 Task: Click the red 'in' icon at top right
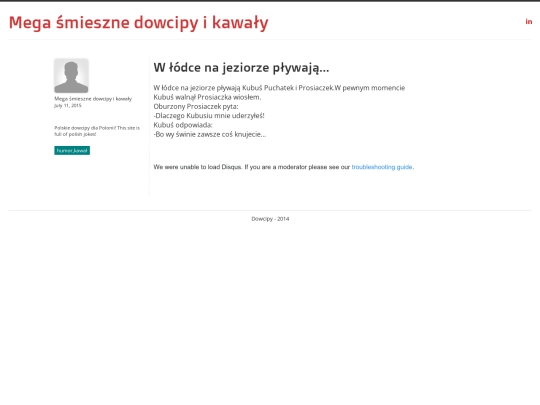pos(529,22)
